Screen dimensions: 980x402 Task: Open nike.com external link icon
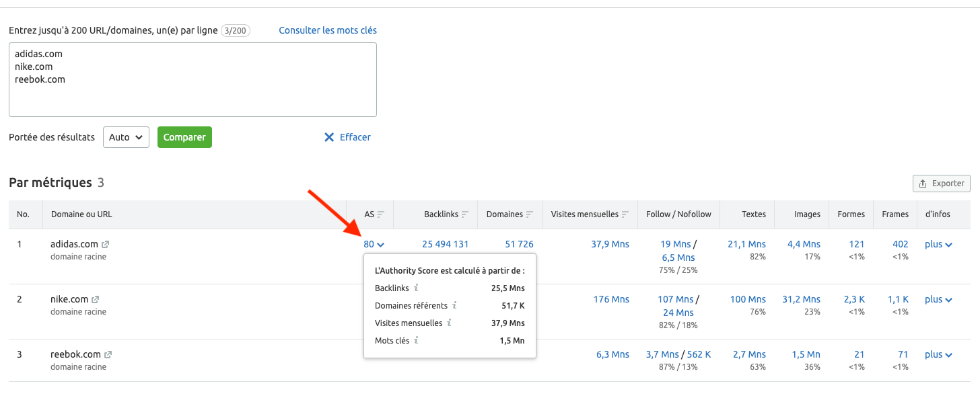click(95, 300)
